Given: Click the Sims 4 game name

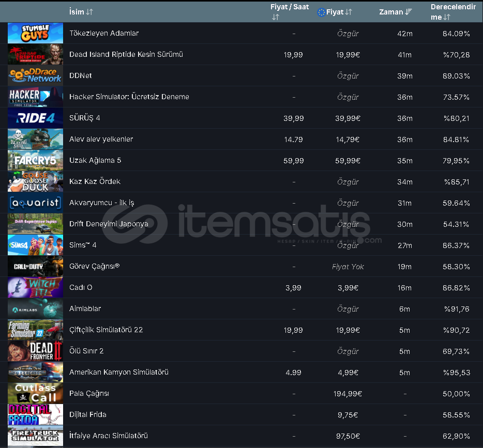Looking at the screenshot, I should point(83,245).
